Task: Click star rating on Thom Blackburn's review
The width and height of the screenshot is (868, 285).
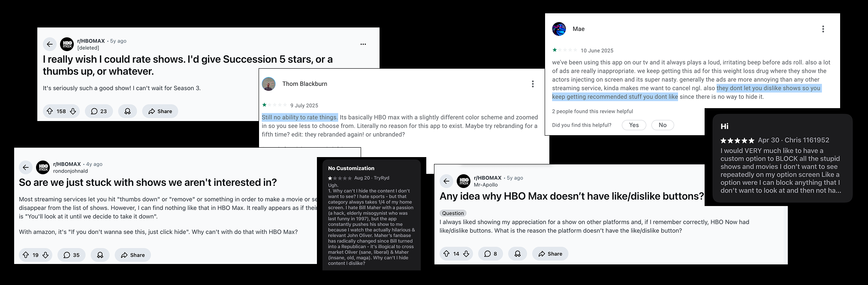Action: point(274,105)
